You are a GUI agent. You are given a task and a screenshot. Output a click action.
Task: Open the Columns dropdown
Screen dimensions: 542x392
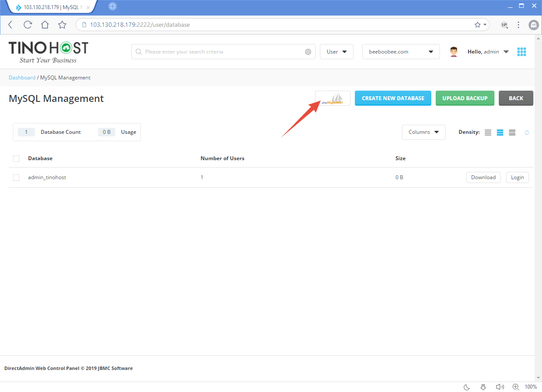tap(424, 132)
